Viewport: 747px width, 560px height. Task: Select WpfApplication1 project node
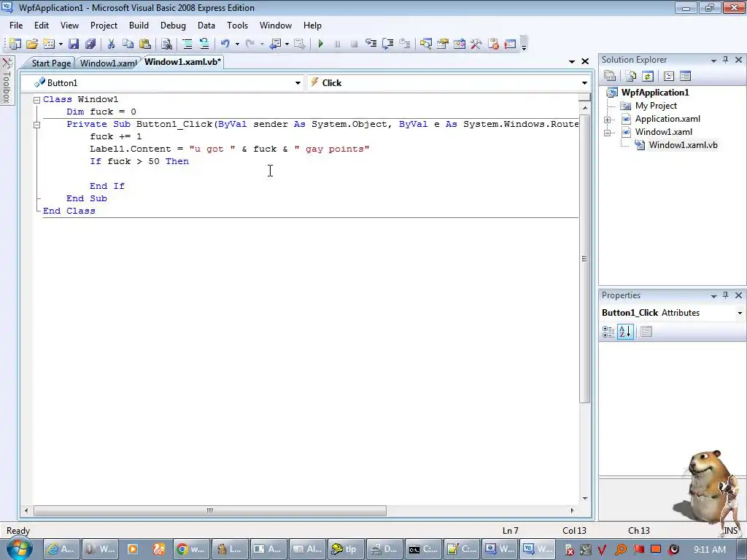point(654,93)
